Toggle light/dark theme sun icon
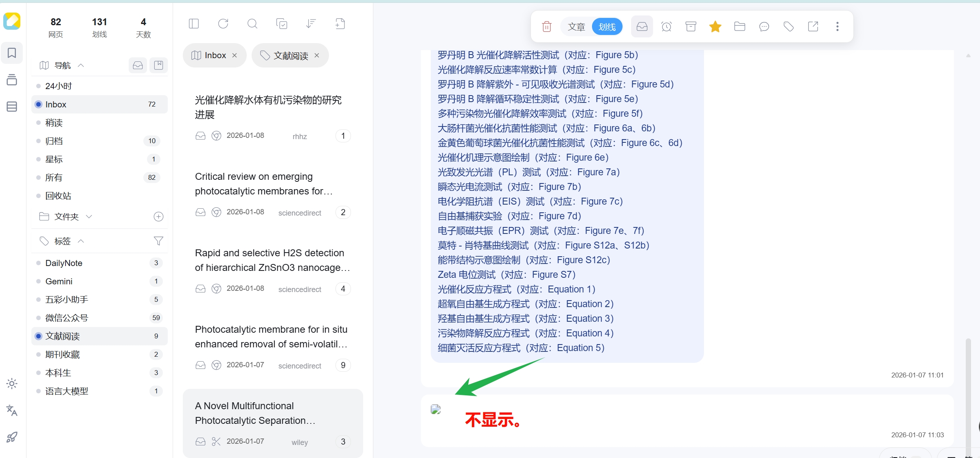This screenshot has width=980, height=458. click(12, 384)
